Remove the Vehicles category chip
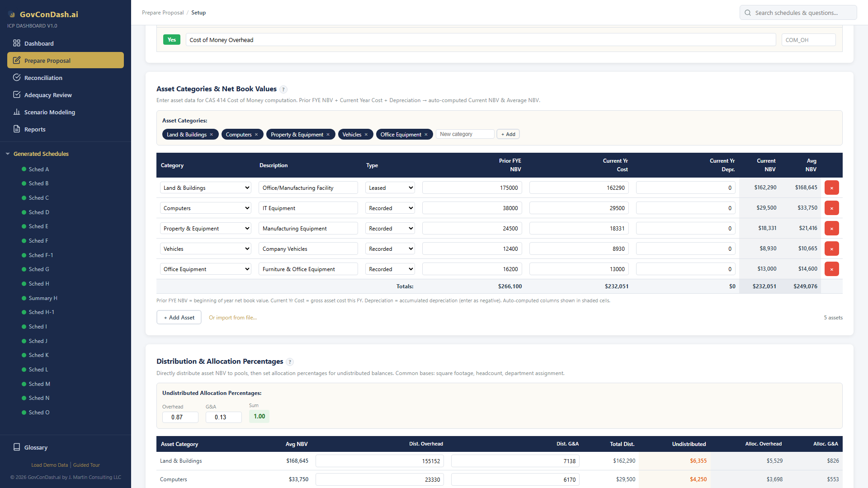This screenshot has width=868, height=488. click(367, 134)
